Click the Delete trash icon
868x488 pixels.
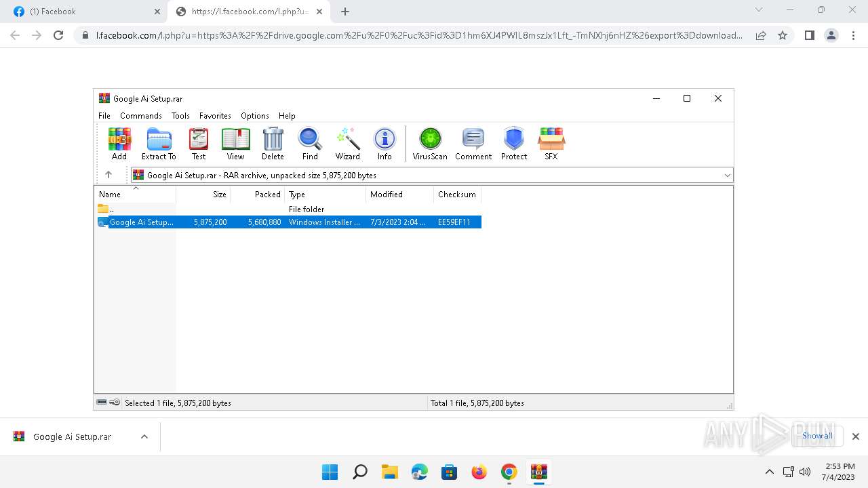pos(273,144)
